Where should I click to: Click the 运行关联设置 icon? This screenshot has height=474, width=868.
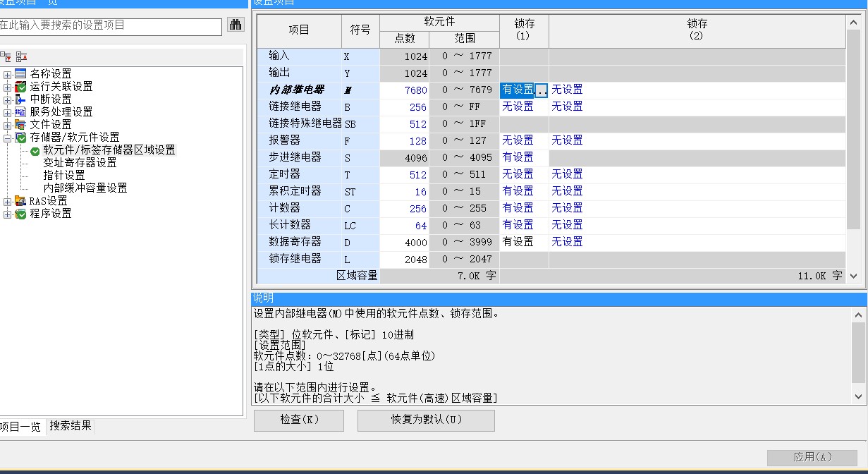click(20, 87)
